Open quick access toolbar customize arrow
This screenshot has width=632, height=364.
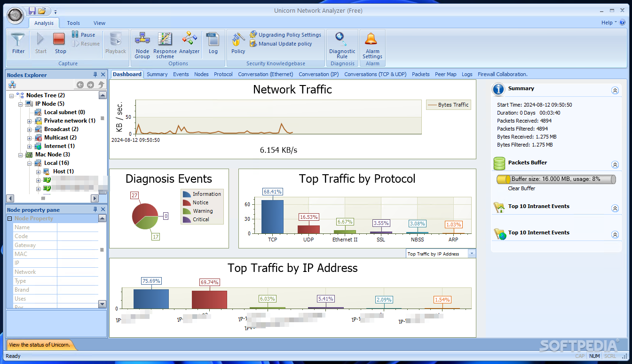coord(55,12)
